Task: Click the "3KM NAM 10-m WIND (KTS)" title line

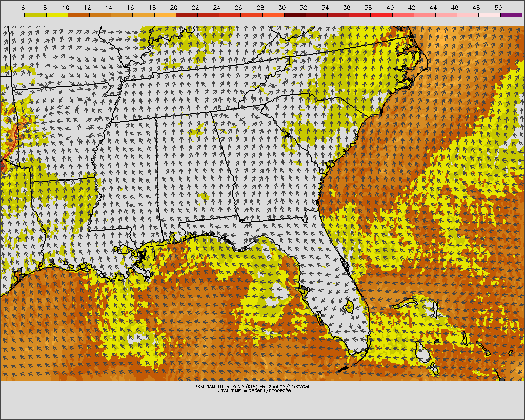Action: tap(252, 386)
